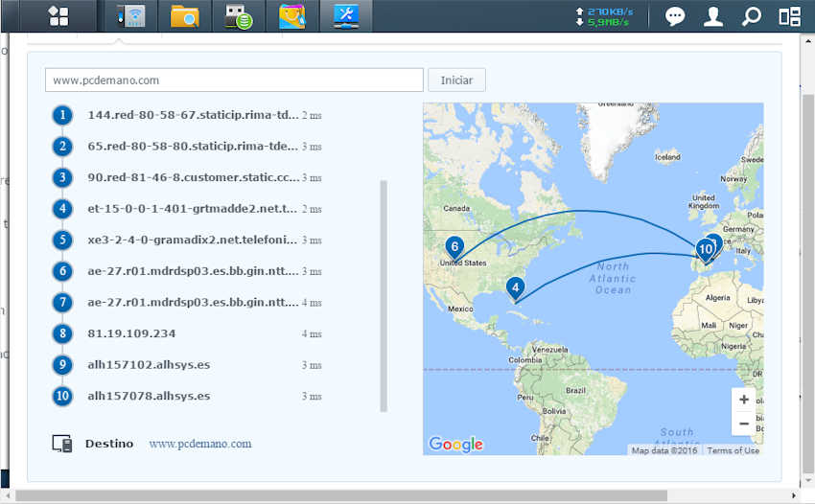Click hostname xe3-2-4-0-gramadix2.net.telefoni...
The image size is (815, 504).
point(193,240)
